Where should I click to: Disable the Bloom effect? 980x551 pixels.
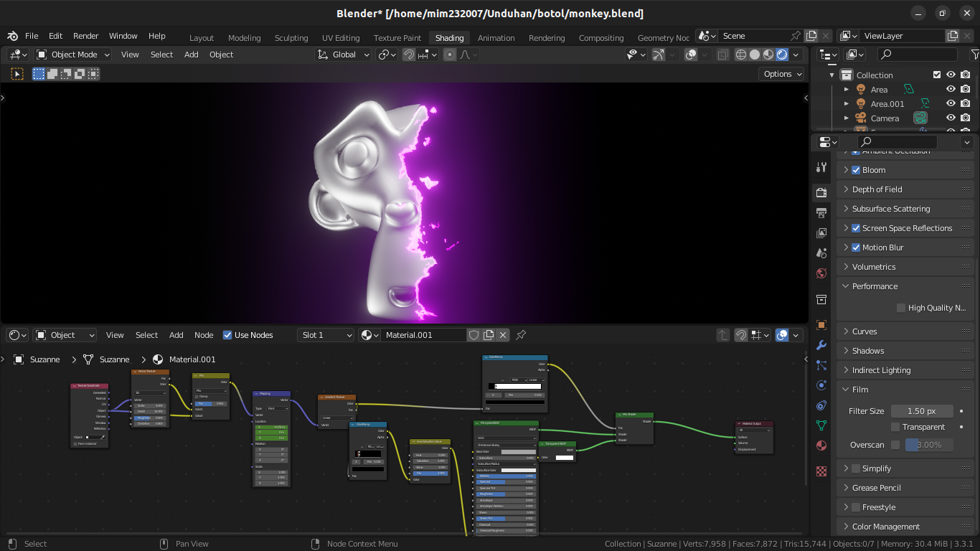(x=855, y=170)
